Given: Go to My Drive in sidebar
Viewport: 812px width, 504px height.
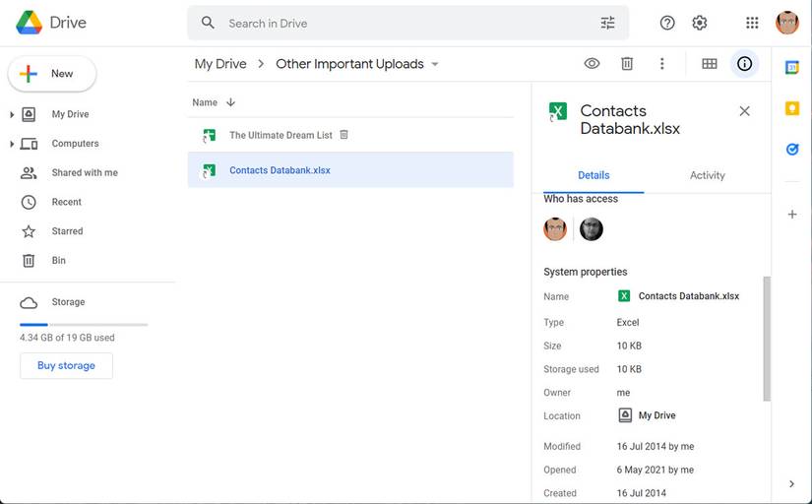Looking at the screenshot, I should 70,114.
